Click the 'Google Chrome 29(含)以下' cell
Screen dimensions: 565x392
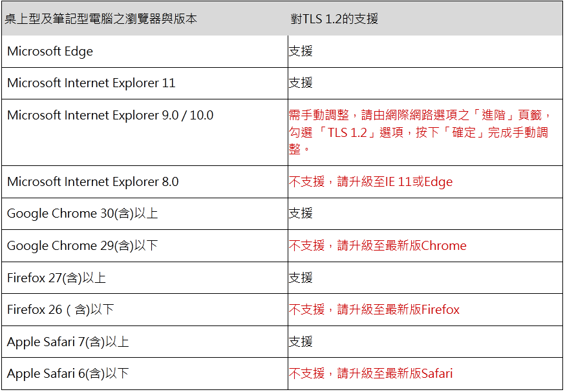pos(145,245)
